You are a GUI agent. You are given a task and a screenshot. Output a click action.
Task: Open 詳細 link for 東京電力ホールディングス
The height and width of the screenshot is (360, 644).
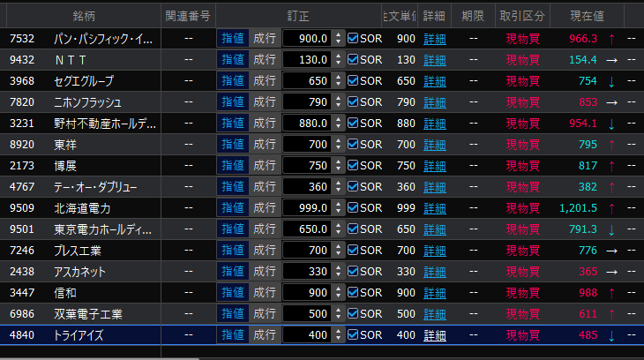[x=434, y=229]
